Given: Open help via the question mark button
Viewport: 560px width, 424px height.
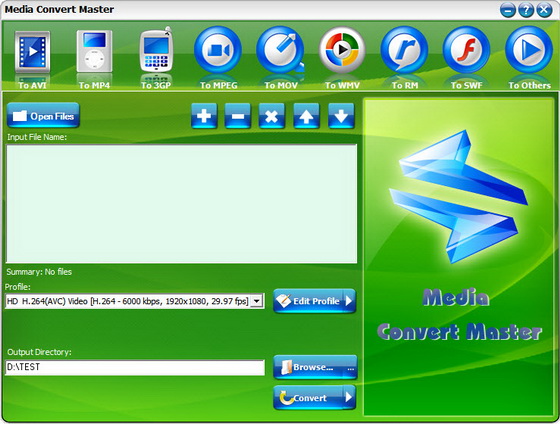Looking at the screenshot, I should pos(526,10).
